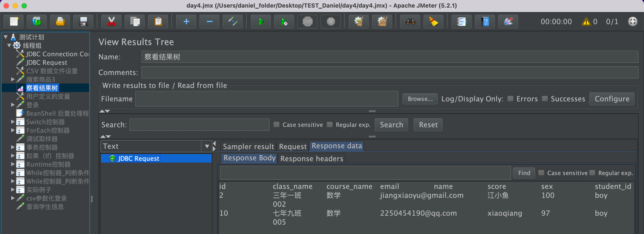Click the what's this node icon
The width and height of the screenshot is (644, 234).
point(508,21)
